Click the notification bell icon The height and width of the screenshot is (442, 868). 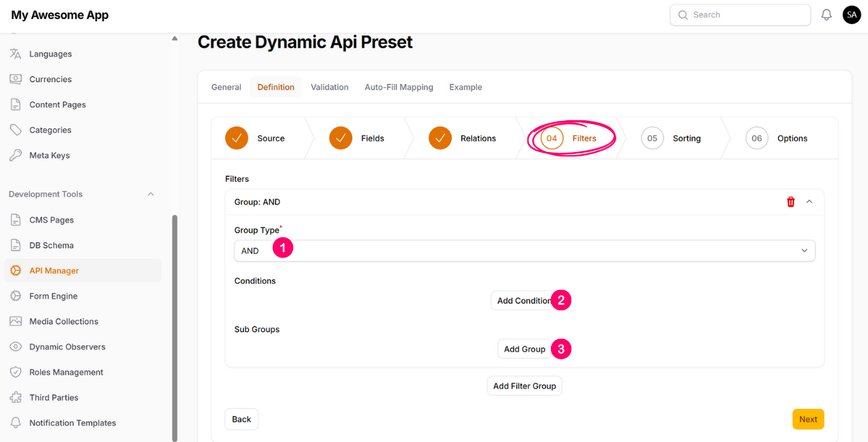[826, 15]
